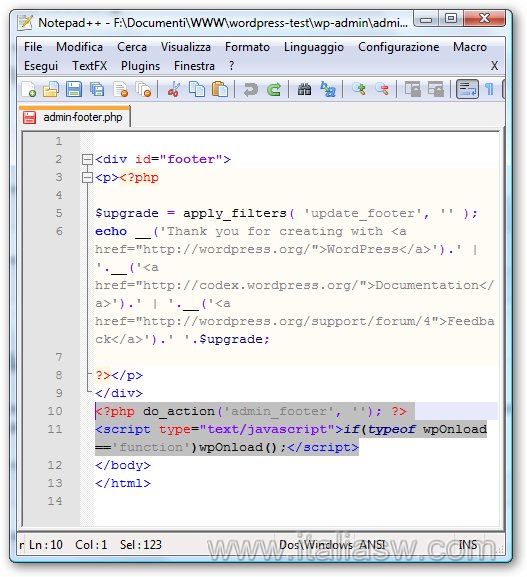This screenshot has width=527, height=577.
Task: Minimize the Notepad++ window
Action: tap(426, 19)
